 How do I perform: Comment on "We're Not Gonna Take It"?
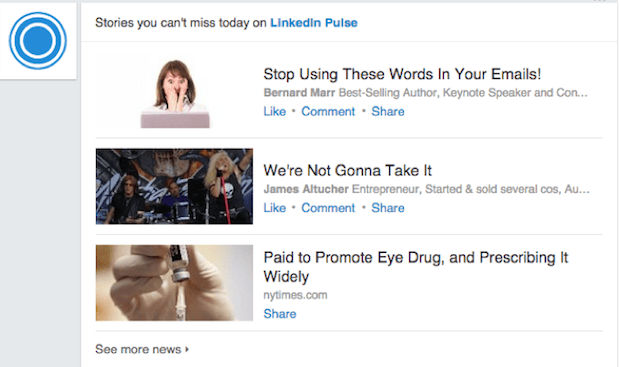click(328, 208)
